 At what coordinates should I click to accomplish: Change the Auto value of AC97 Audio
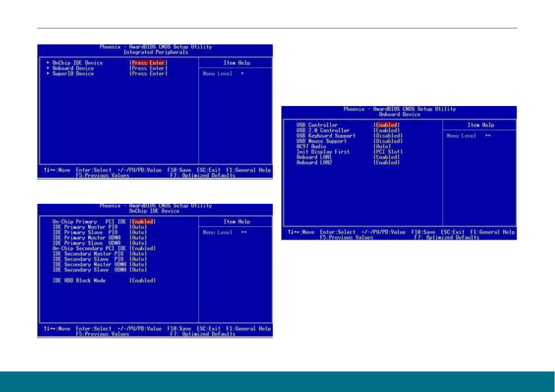(382, 146)
